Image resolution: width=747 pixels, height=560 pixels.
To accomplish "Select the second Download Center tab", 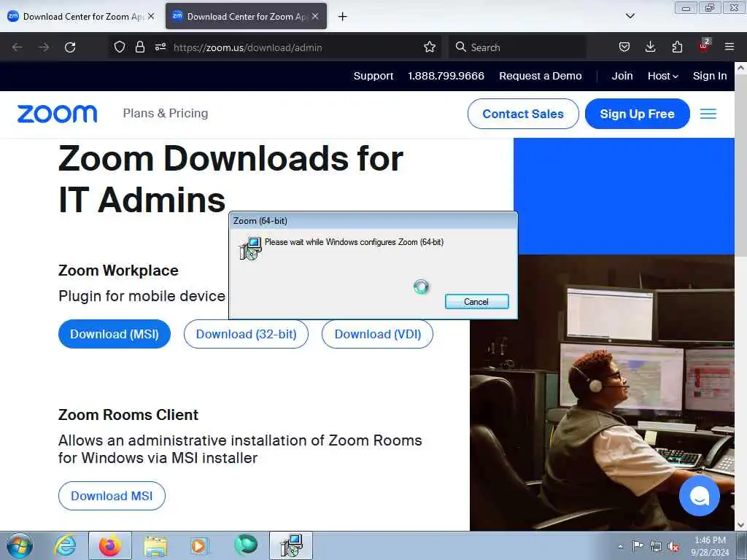I will 247,17.
